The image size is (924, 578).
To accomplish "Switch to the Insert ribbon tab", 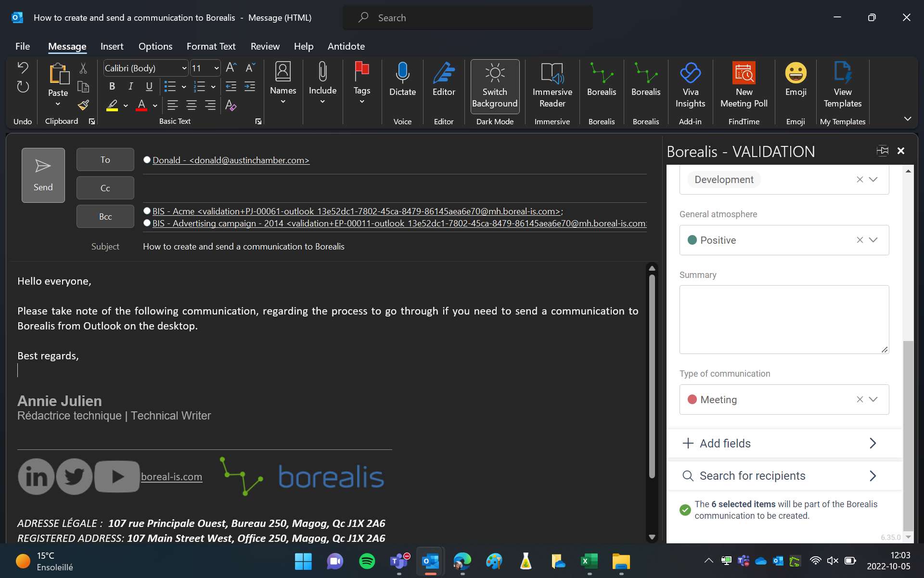I will tap(112, 46).
